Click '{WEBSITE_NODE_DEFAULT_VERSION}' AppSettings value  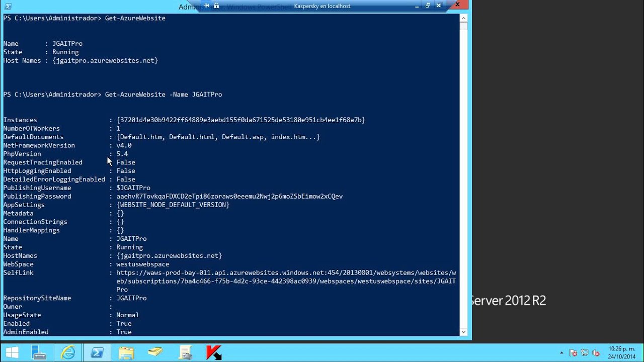point(173,205)
